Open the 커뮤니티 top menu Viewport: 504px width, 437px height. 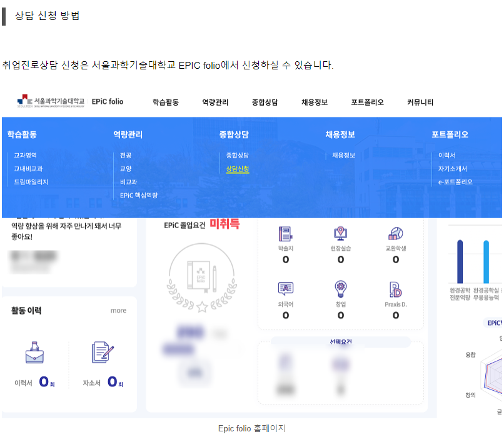click(x=420, y=102)
